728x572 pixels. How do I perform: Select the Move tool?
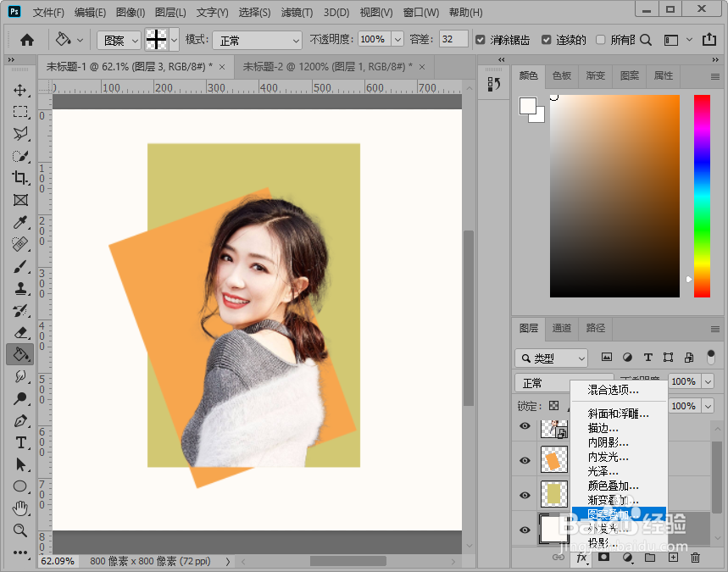[x=20, y=90]
